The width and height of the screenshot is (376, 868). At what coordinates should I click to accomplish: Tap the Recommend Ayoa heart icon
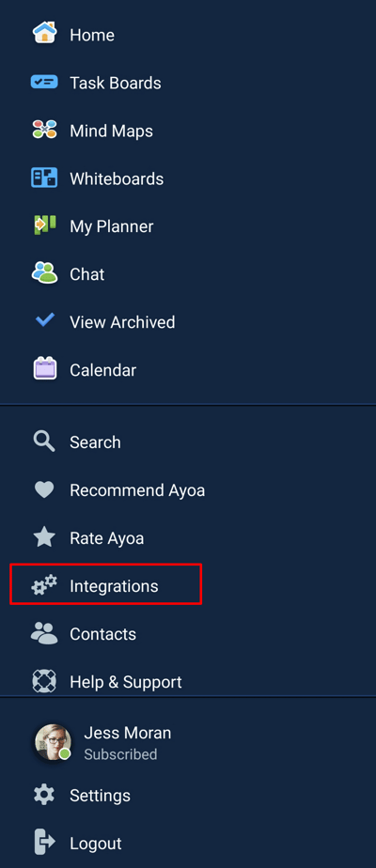click(44, 490)
